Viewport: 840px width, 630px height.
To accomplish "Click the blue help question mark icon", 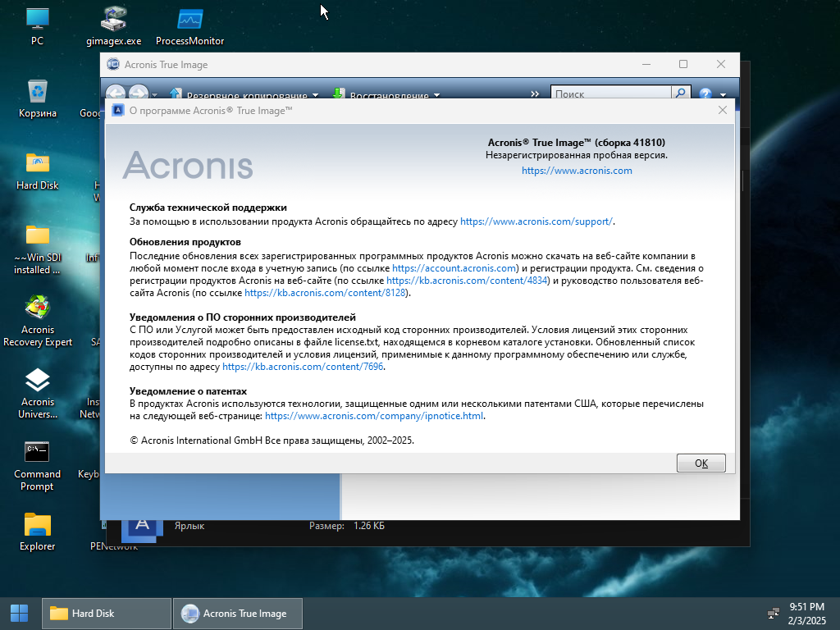I will [705, 94].
